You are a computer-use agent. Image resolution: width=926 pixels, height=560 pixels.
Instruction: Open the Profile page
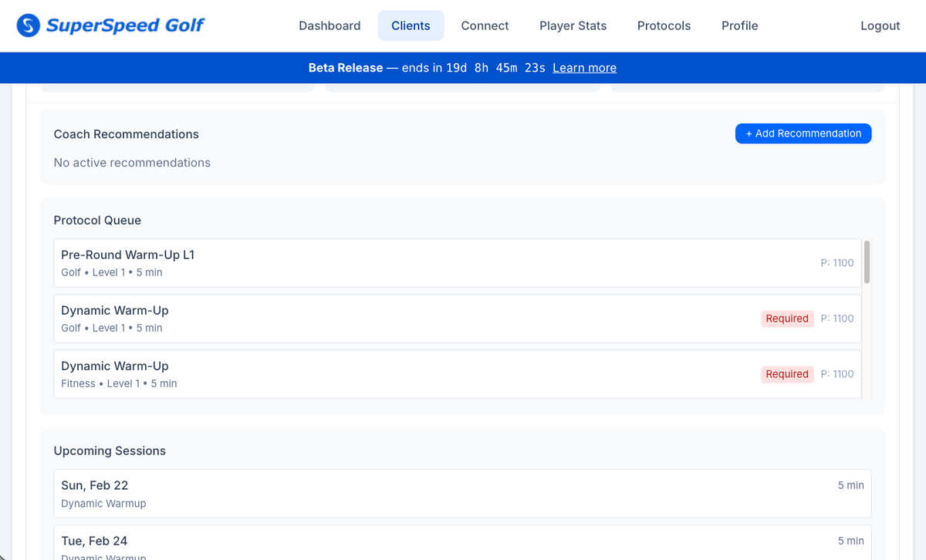click(x=739, y=25)
